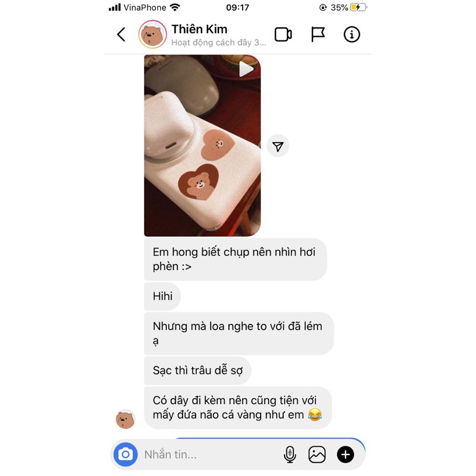
Task: Tap the "Có dây đi kèm" message bubble
Action: (237, 408)
